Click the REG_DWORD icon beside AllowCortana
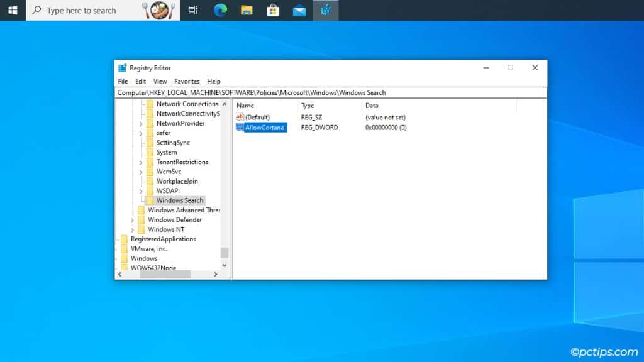 [240, 128]
